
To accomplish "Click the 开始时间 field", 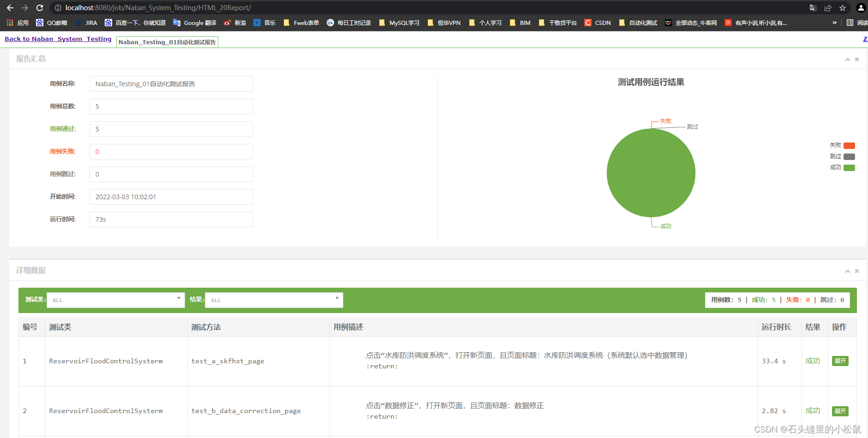I will coord(171,197).
